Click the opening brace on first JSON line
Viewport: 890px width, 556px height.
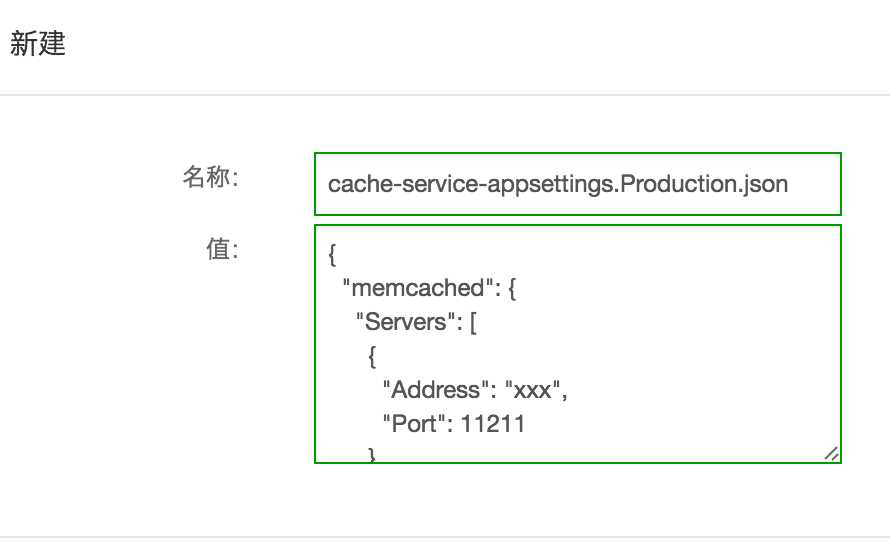[333, 255]
